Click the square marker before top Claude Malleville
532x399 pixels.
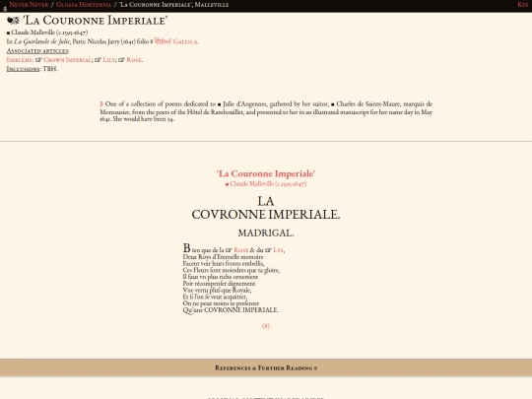(8, 33)
